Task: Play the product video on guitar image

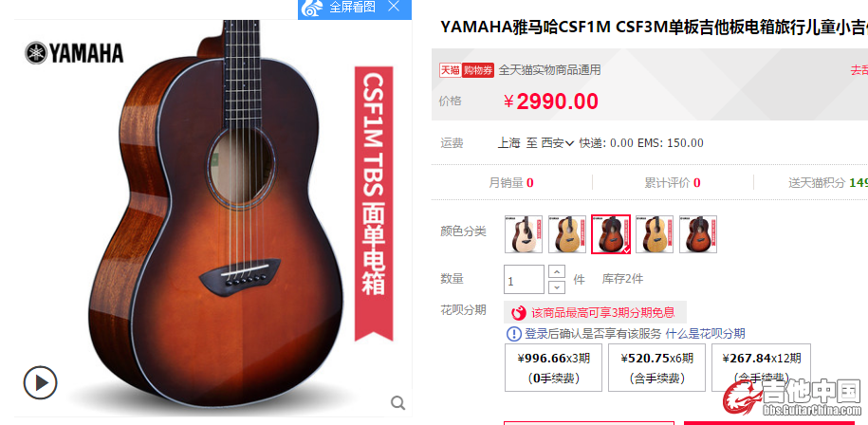Action: tap(41, 382)
